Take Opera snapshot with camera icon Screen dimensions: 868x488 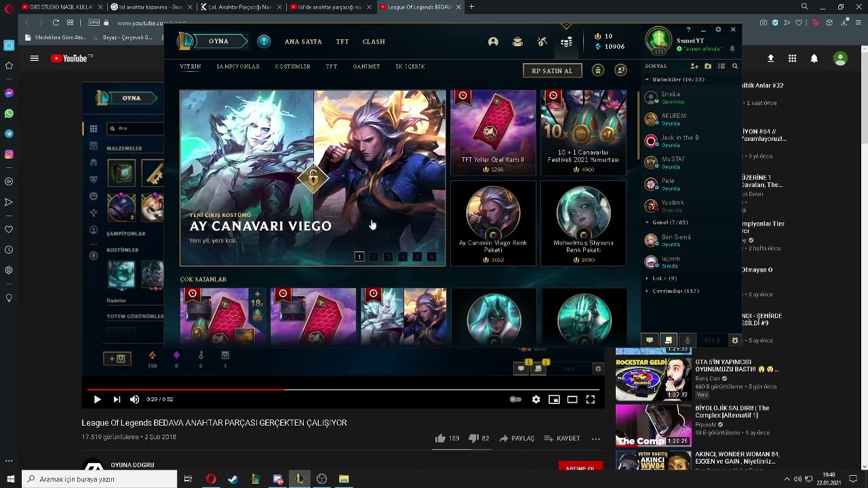coord(764,22)
